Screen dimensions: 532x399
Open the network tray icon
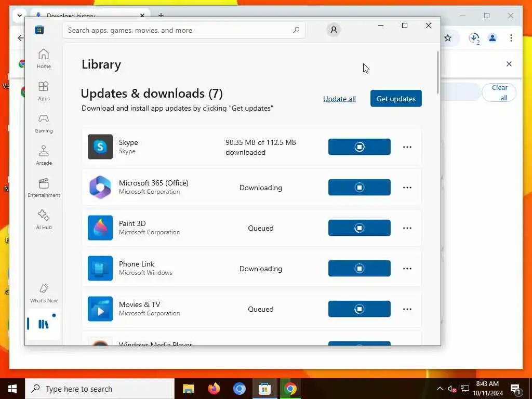tap(465, 389)
